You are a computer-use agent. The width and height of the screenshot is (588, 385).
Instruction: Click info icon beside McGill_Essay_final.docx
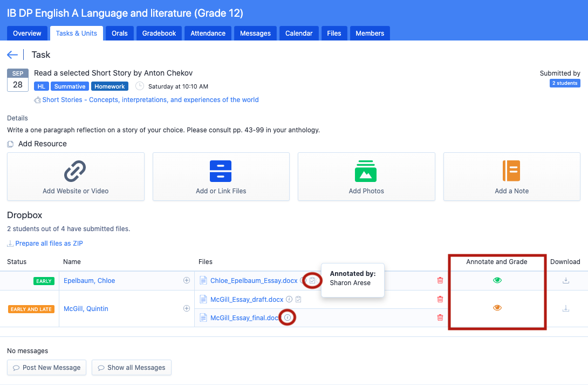[x=288, y=318]
